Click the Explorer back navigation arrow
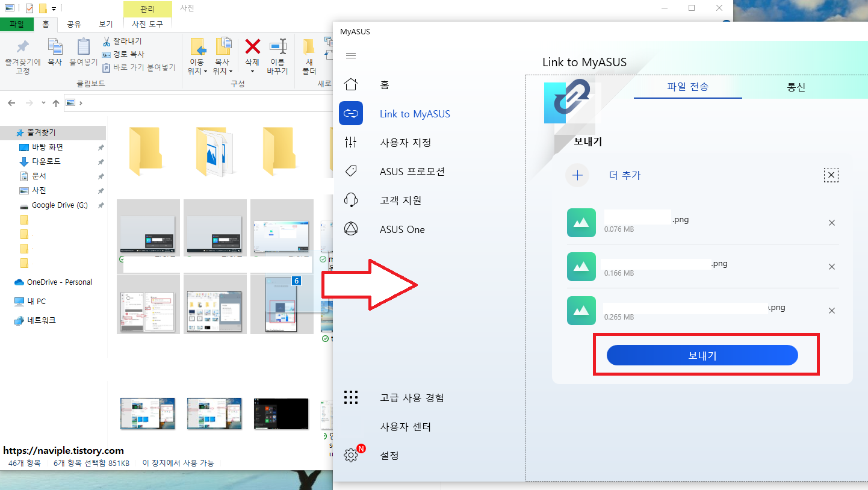 [11, 103]
